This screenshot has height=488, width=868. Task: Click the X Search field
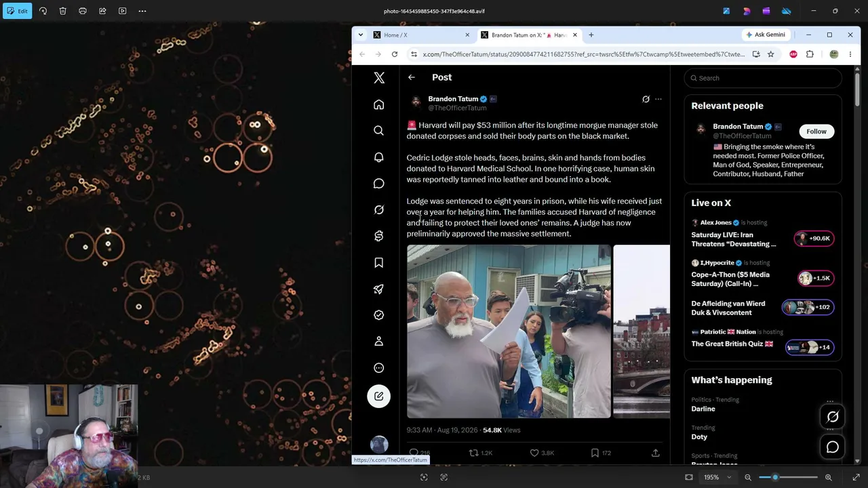763,78
